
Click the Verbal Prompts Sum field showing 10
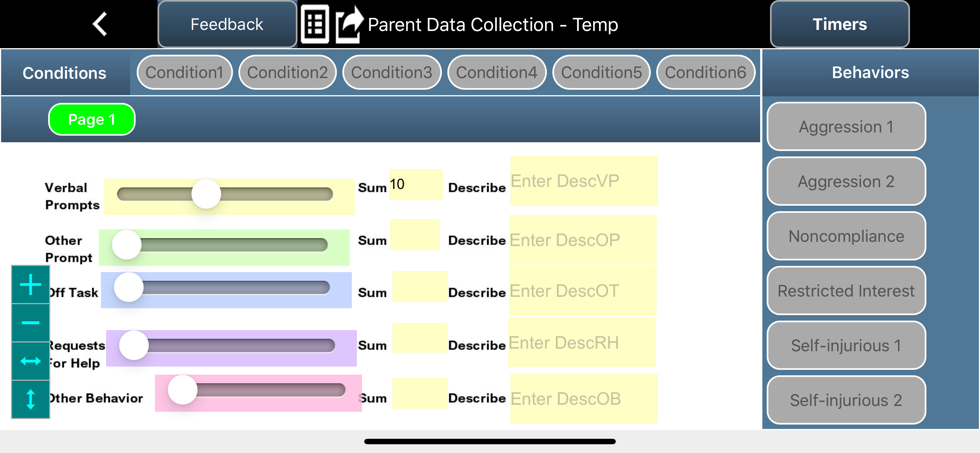click(x=416, y=185)
